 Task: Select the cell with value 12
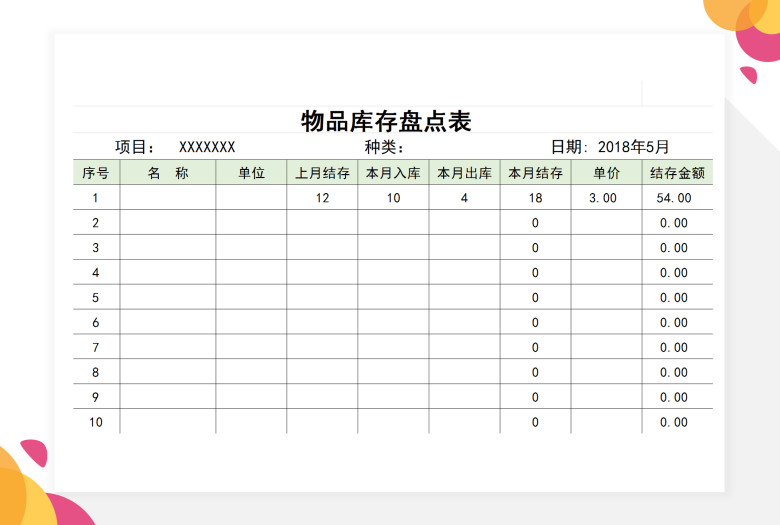tap(322, 198)
